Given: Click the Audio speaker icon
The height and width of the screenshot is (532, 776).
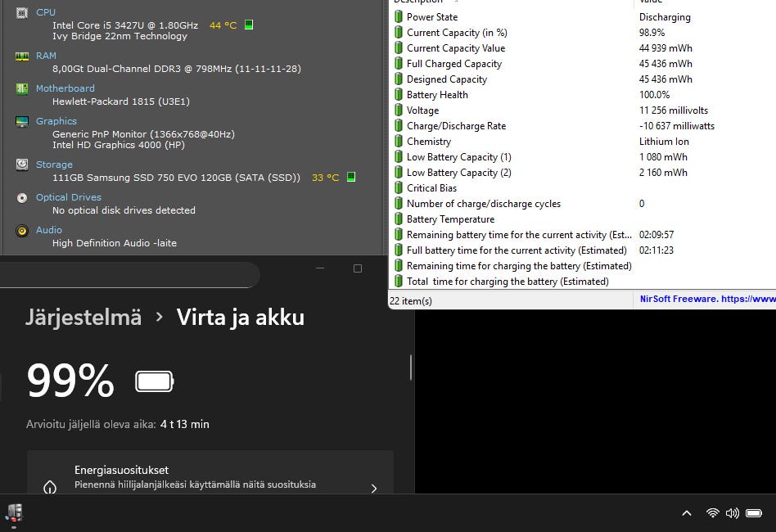Looking at the screenshot, I should (22, 231).
